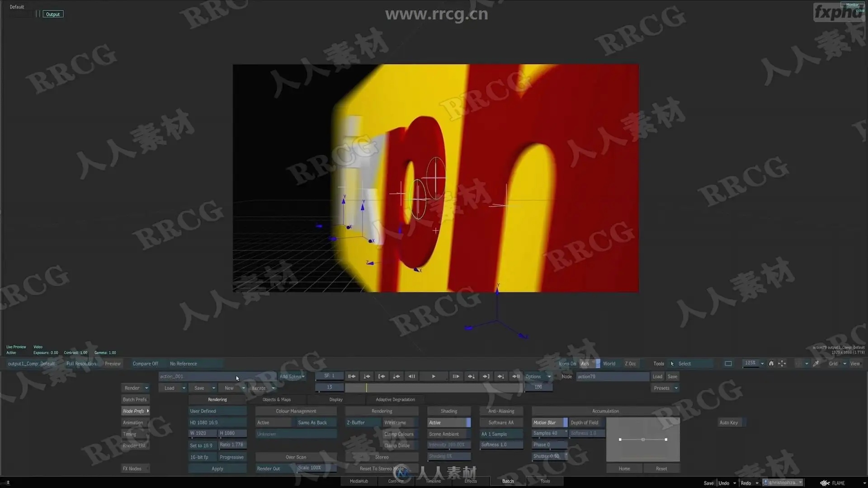Click the Home viewport icon
This screenshot has width=868, height=488.
[x=771, y=363]
